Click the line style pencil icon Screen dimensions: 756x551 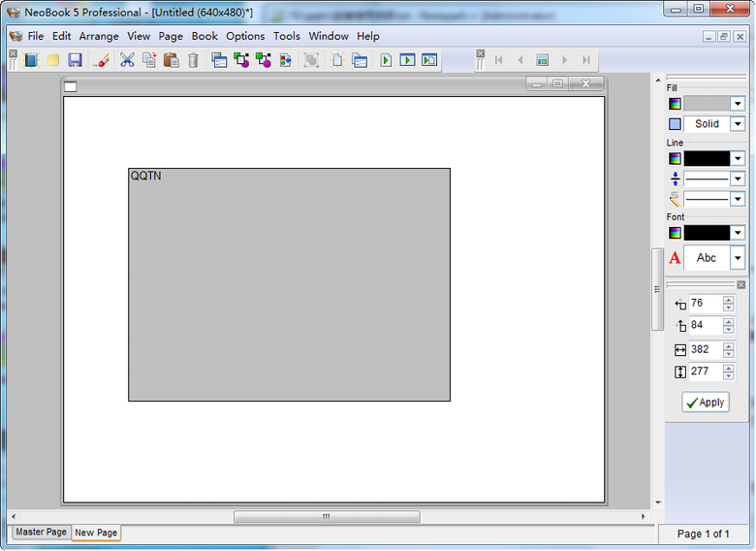click(x=675, y=199)
